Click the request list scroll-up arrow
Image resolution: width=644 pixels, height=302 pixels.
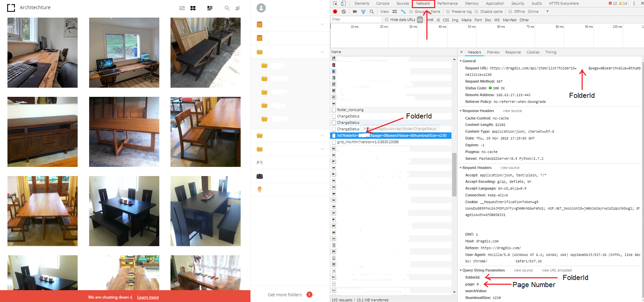pos(454,59)
